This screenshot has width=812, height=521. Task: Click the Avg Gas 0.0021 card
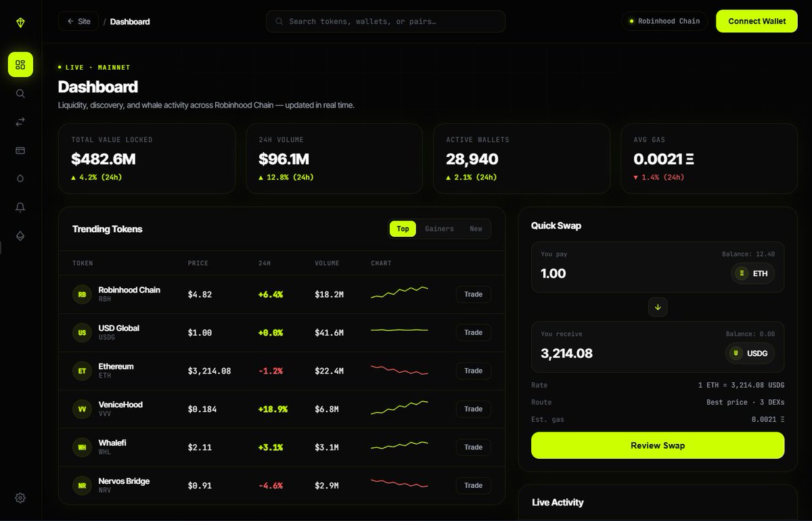pos(709,159)
